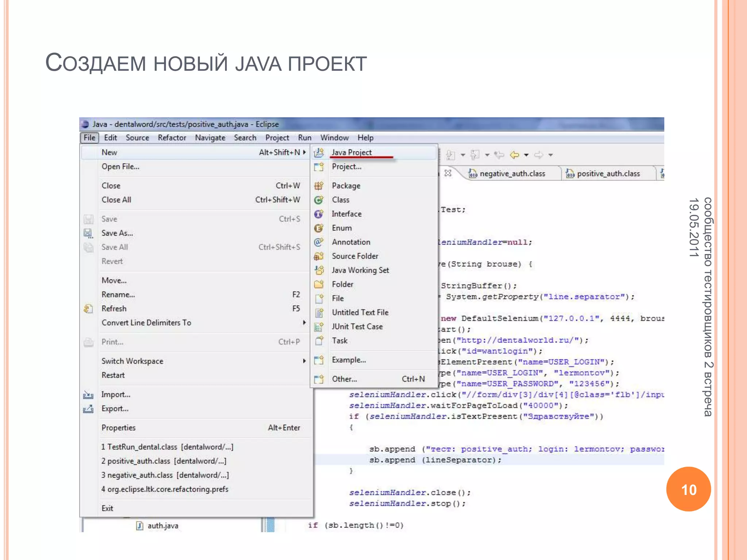Screen dimensions: 747x560
Task: Click the Enum icon
Action: pyautogui.click(x=319, y=228)
